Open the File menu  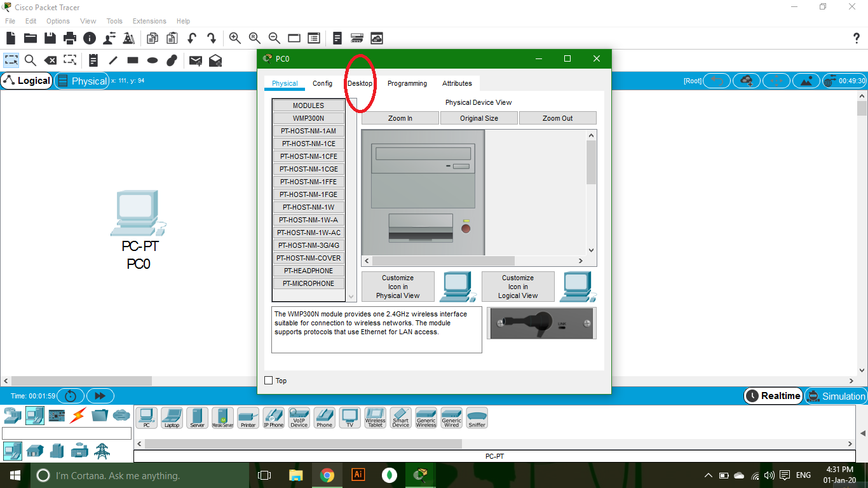tap(10, 21)
